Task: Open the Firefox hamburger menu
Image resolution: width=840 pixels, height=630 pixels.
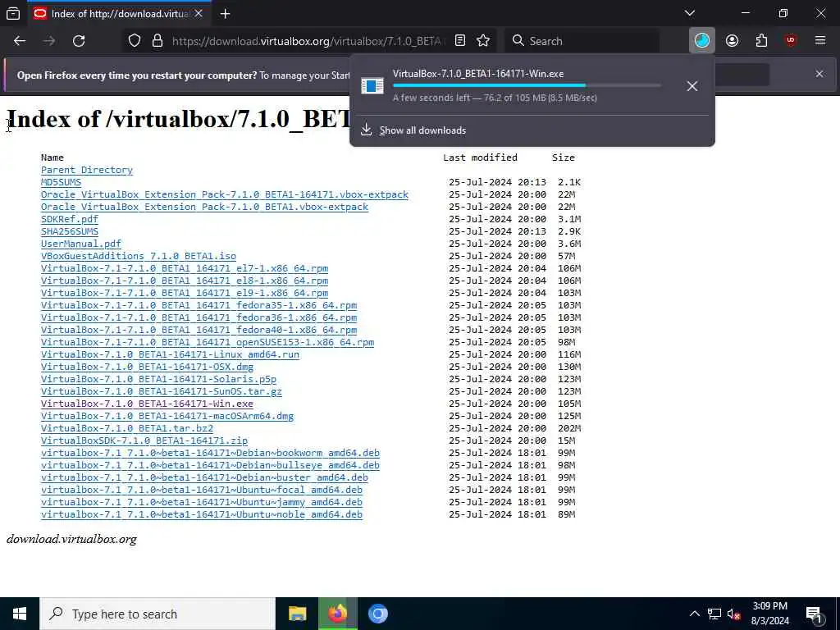Action: point(819,41)
